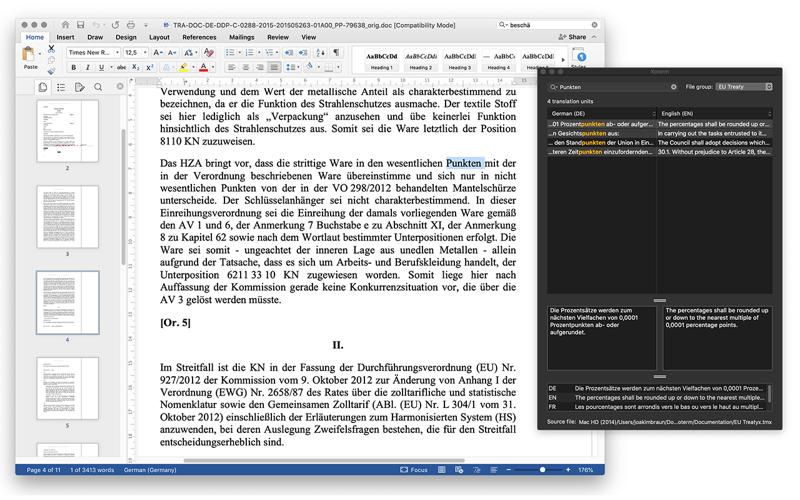Apply superscript formatting
Screen dimensions: 800x500
(x=149, y=67)
